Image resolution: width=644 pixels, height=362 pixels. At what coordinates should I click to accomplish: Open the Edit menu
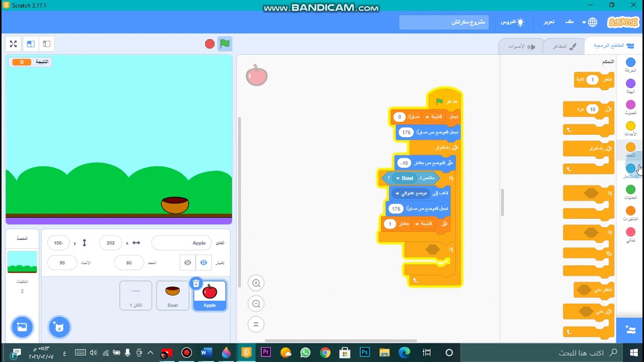click(548, 22)
